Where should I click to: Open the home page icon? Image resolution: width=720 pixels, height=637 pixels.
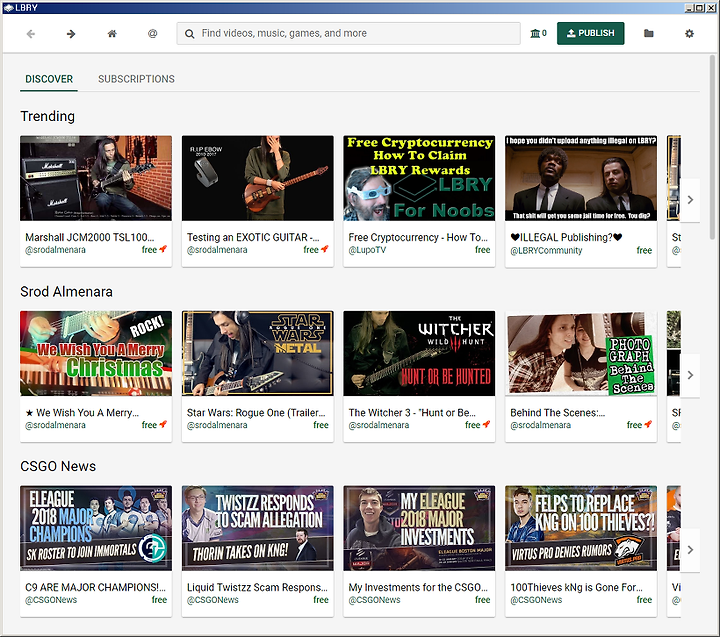coord(112,34)
